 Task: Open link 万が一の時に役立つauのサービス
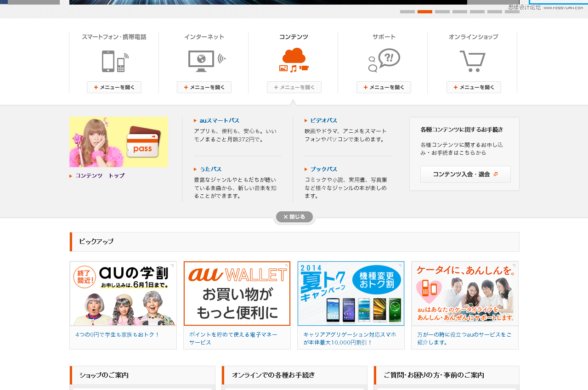tap(464, 339)
